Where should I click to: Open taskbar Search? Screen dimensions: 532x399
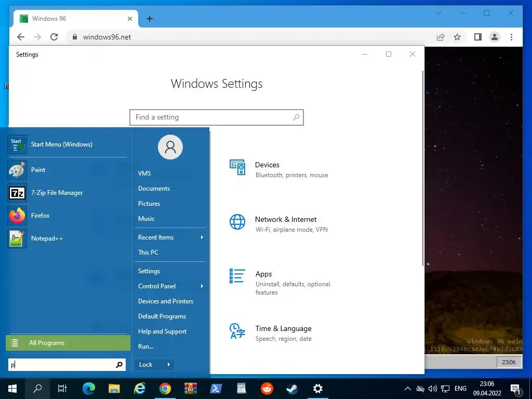(x=37, y=389)
